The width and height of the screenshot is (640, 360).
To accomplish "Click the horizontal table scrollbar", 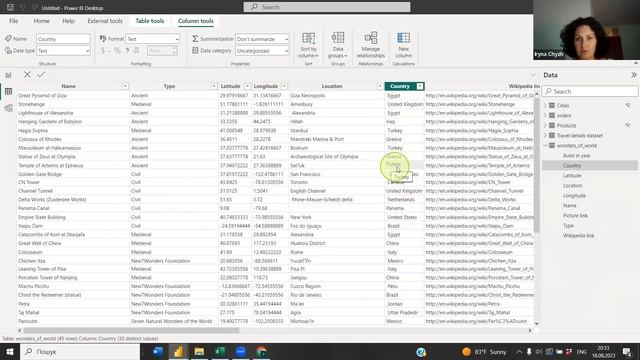I will tap(131, 330).
